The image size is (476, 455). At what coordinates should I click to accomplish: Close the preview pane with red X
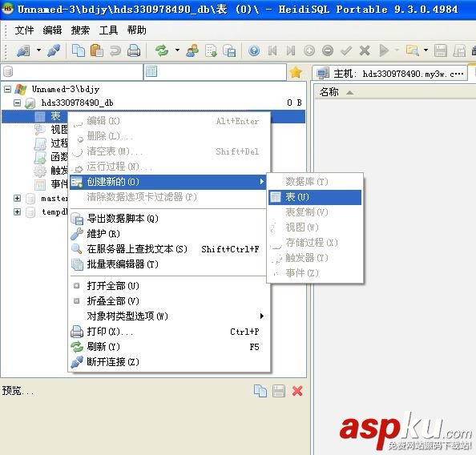click(x=297, y=391)
